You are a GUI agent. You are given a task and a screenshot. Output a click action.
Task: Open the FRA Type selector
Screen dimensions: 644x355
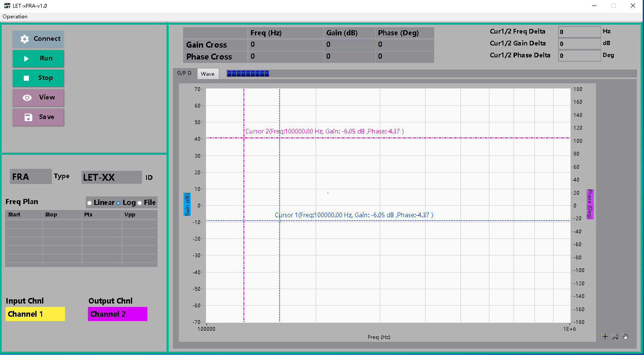pos(31,177)
